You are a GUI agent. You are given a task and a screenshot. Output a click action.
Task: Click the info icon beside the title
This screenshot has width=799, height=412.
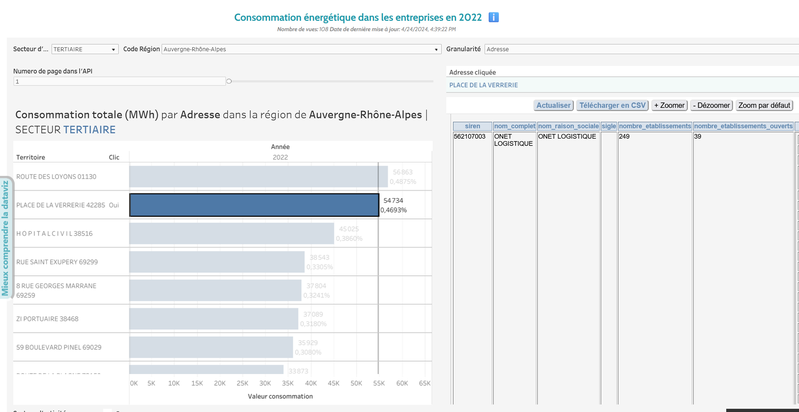493,17
